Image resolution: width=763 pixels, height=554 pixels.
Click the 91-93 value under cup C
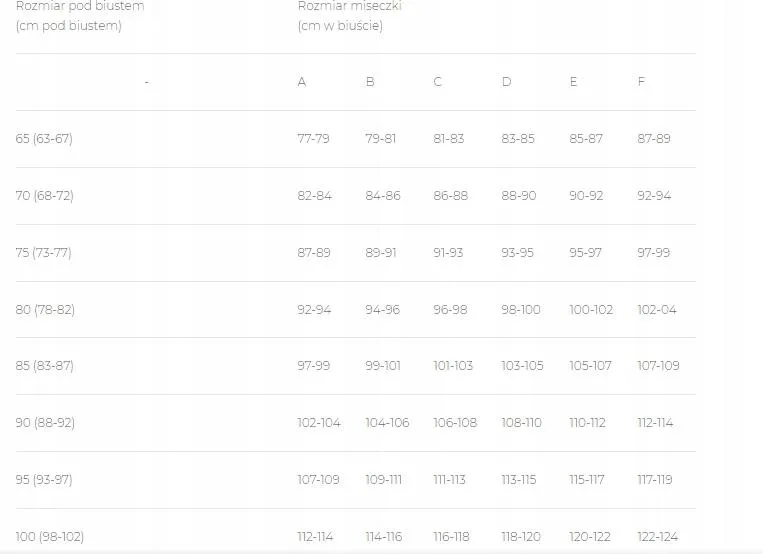(448, 253)
